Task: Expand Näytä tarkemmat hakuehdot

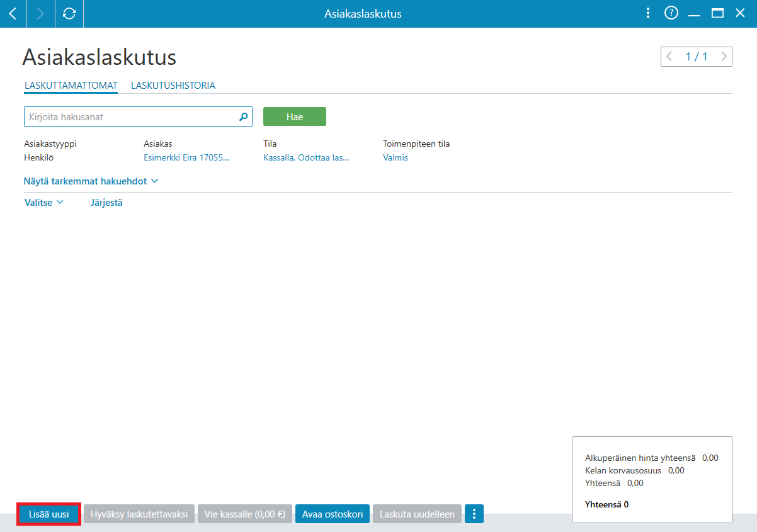Action: tap(91, 181)
